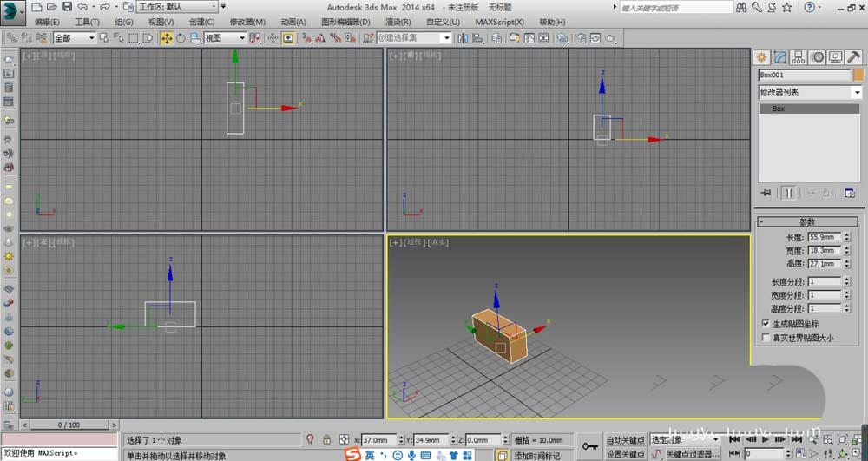Switch to the Hierarchy panel tab
868x461 pixels.
coord(799,57)
